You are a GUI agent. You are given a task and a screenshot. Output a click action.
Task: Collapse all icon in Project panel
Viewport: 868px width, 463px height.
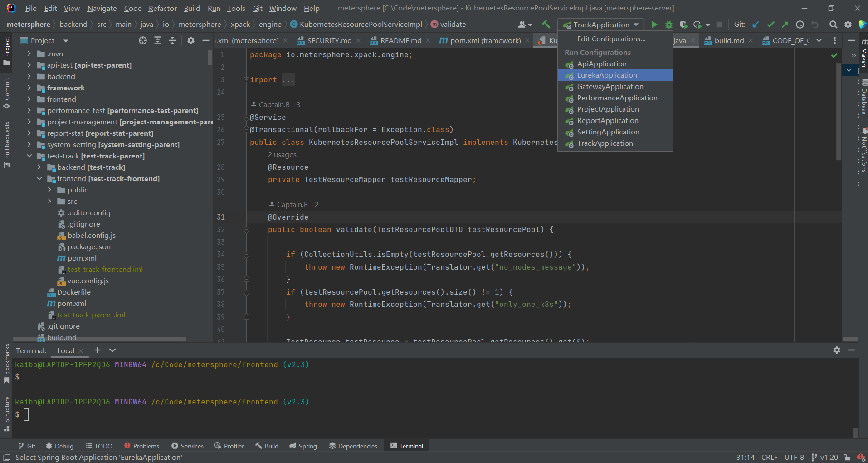pyautogui.click(x=172, y=40)
